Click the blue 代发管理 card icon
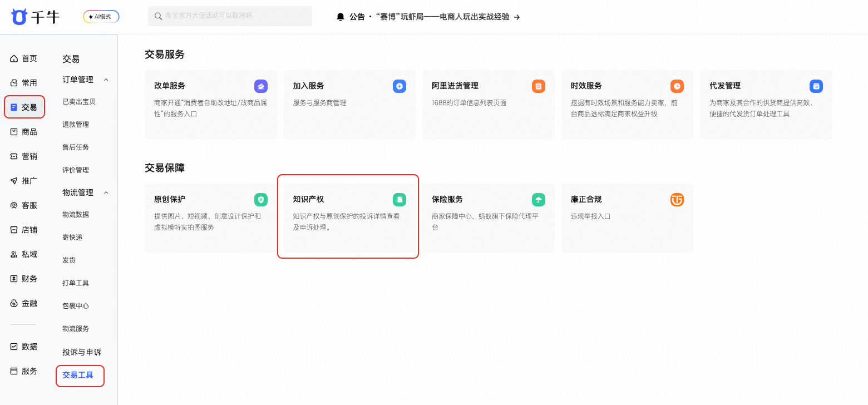868x405 pixels. click(816, 86)
